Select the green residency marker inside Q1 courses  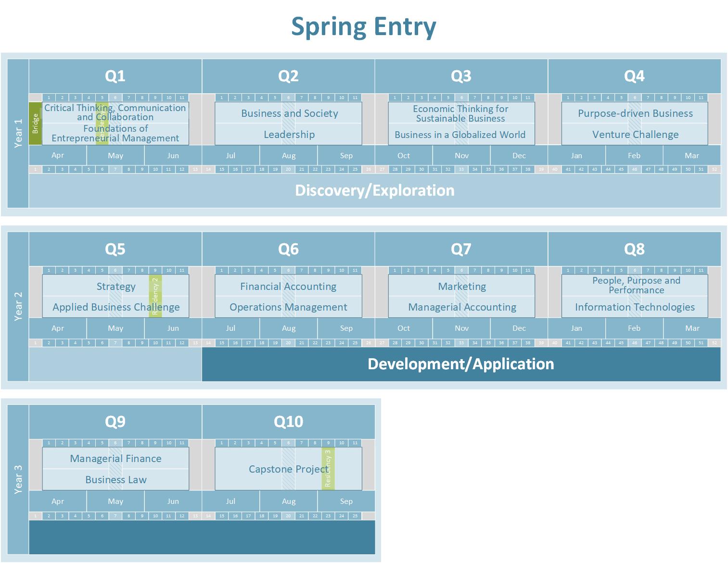102,123
